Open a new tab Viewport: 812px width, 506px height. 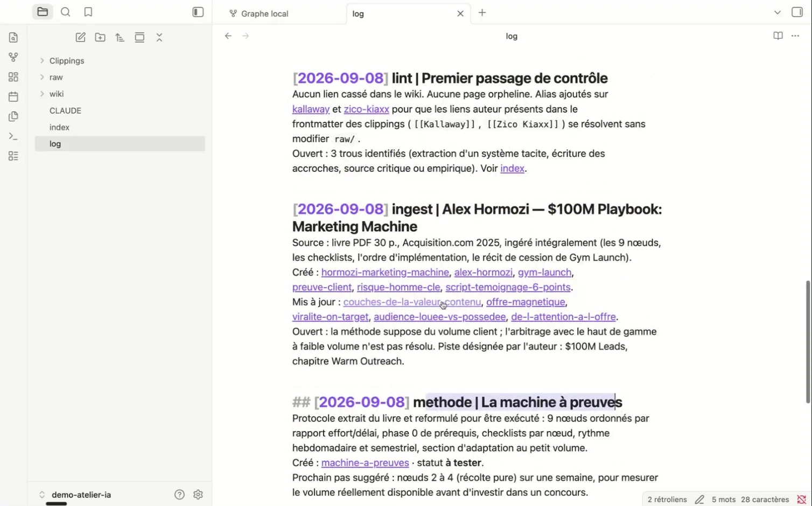pyautogui.click(x=482, y=13)
